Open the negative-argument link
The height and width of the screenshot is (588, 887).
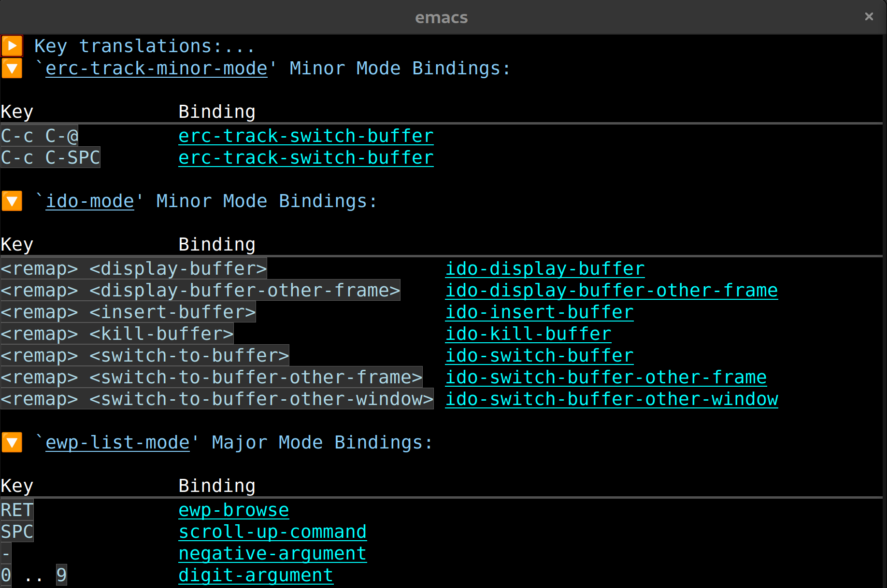click(272, 554)
